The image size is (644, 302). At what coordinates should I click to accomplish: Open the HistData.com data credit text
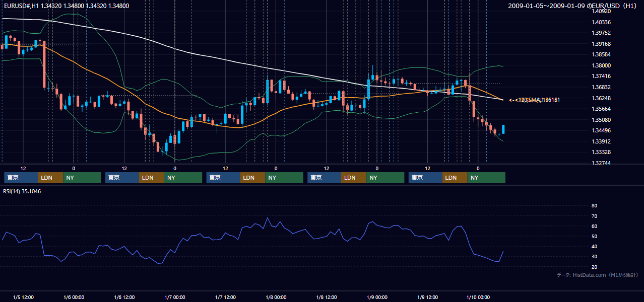(x=598, y=275)
